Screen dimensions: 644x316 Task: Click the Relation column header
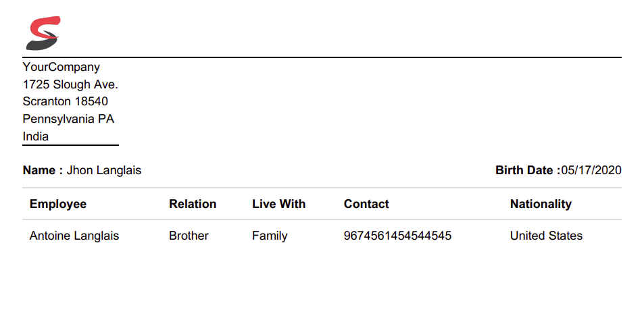193,204
